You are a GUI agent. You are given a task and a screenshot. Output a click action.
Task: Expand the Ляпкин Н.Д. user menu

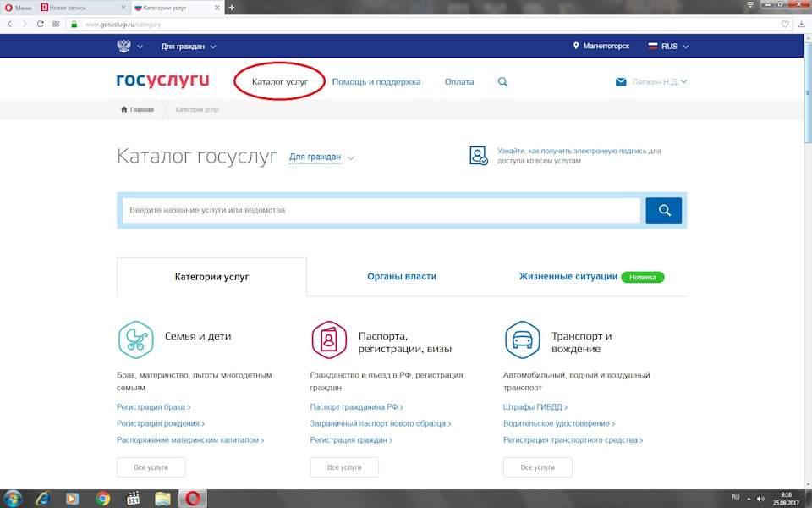(x=659, y=82)
